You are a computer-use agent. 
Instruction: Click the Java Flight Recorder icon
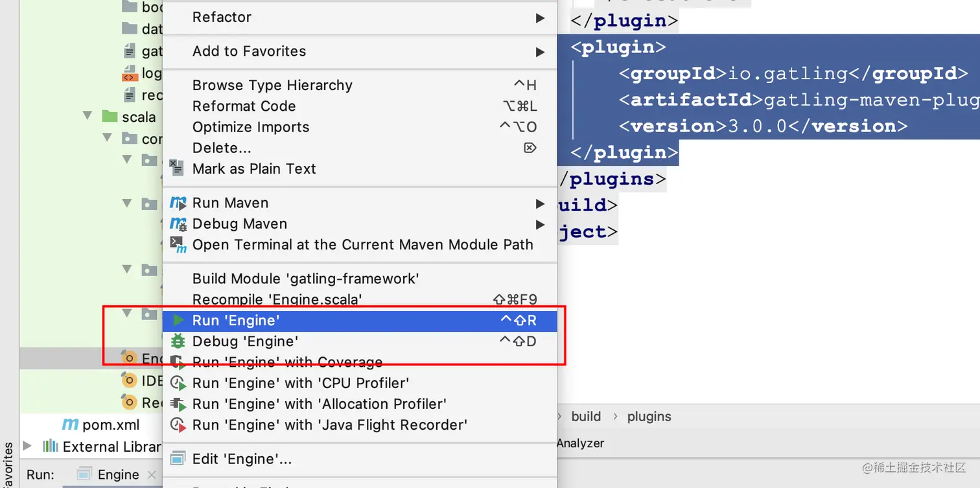178,425
